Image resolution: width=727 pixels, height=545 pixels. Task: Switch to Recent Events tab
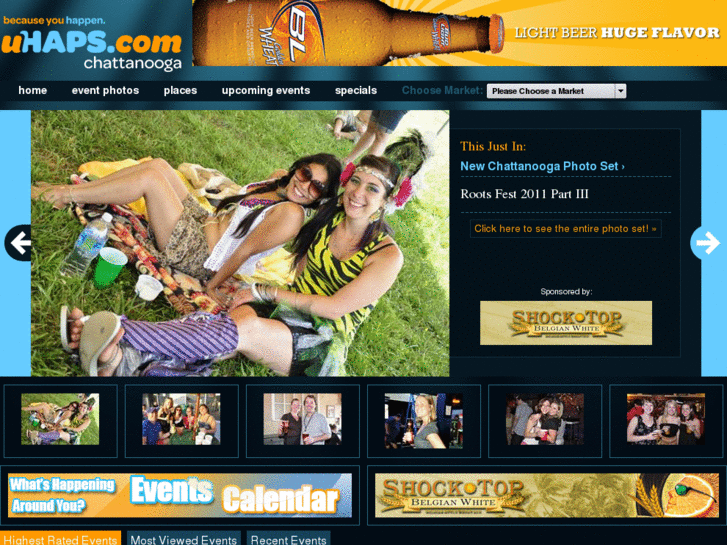(288, 538)
